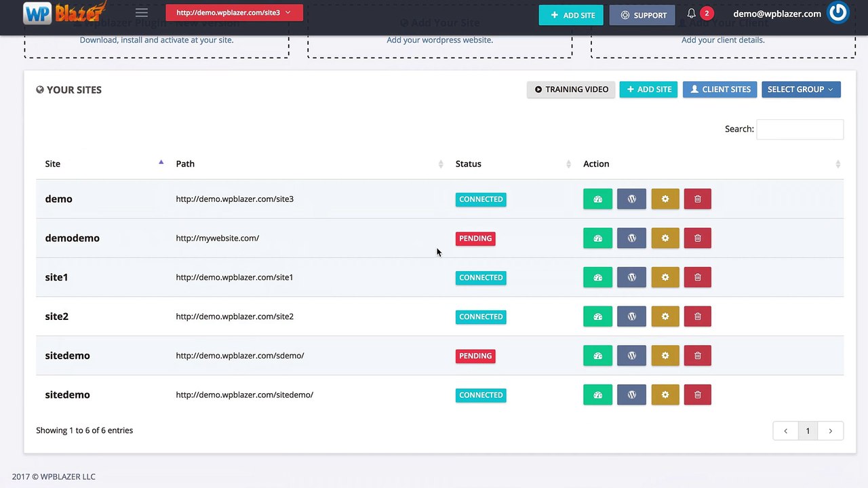Delete site2 with trash icon
The image size is (868, 488).
698,317
